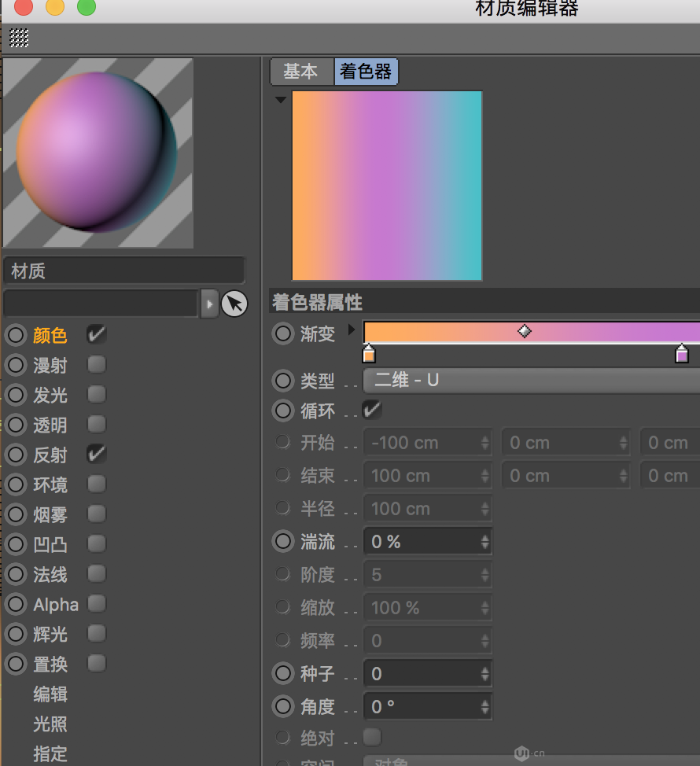Image resolution: width=700 pixels, height=766 pixels.
Task: Select the 着色器 tab
Action: click(366, 72)
